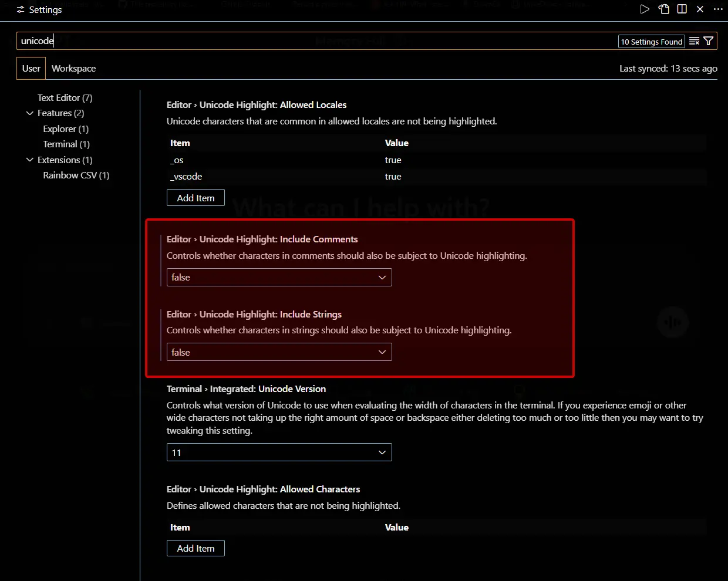
Task: Click the Settings tab title
Action: (45, 10)
